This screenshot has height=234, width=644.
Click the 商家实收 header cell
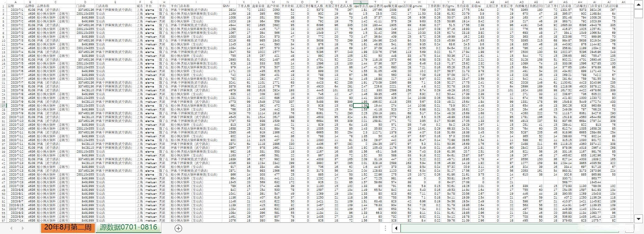click(258, 6)
